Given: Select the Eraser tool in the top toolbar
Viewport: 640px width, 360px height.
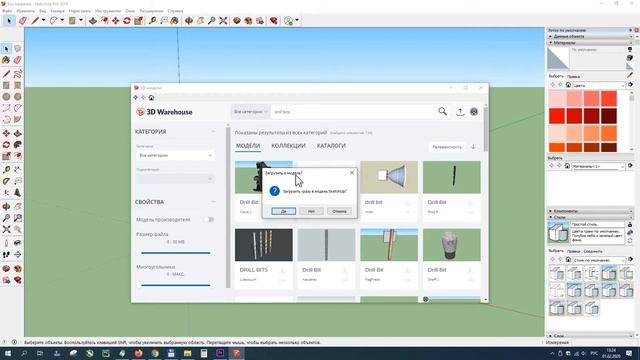Looking at the screenshot, I should [23, 20].
